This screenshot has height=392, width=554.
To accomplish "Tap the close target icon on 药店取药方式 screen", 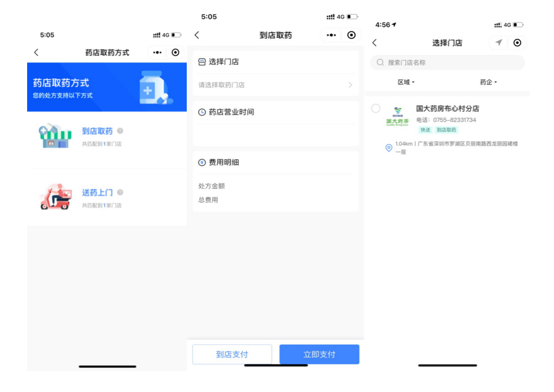I will point(175,53).
